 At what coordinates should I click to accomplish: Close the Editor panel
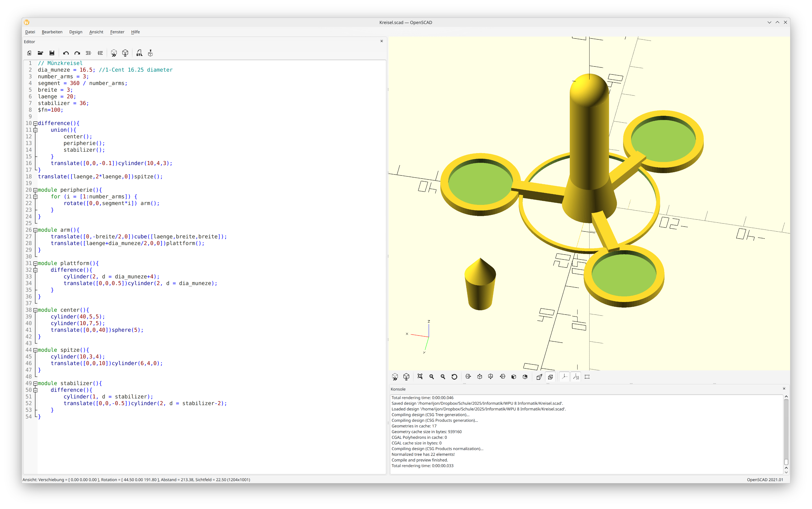point(381,41)
